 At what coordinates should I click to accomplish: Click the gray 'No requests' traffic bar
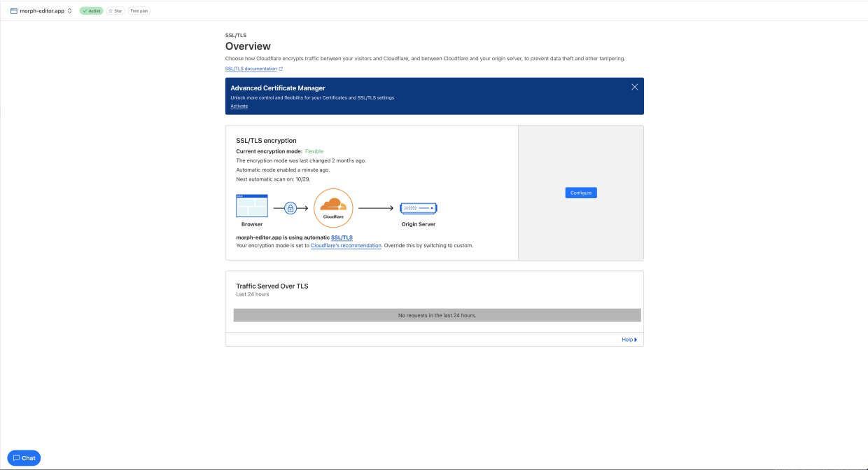(437, 316)
